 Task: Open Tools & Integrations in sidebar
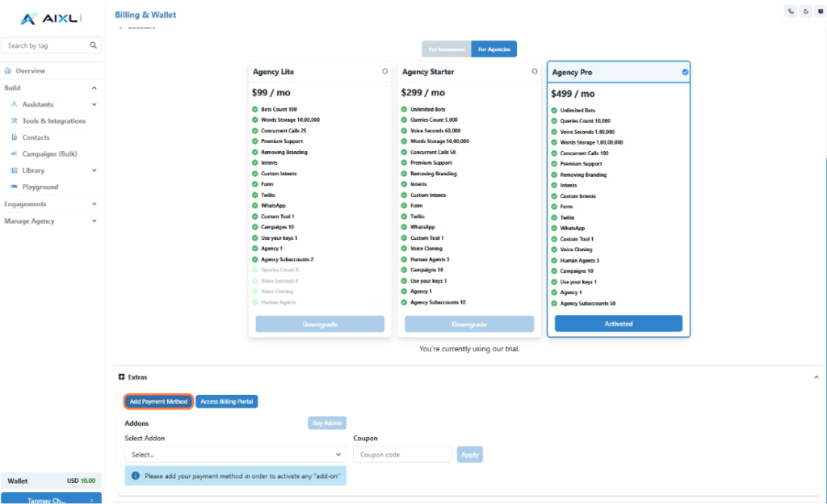[53, 121]
